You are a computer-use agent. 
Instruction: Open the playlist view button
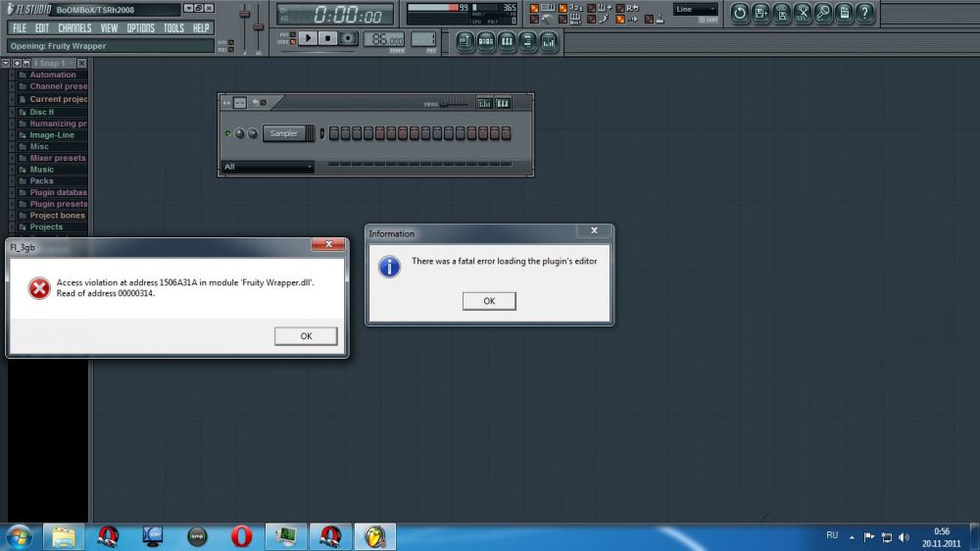pyautogui.click(x=465, y=42)
